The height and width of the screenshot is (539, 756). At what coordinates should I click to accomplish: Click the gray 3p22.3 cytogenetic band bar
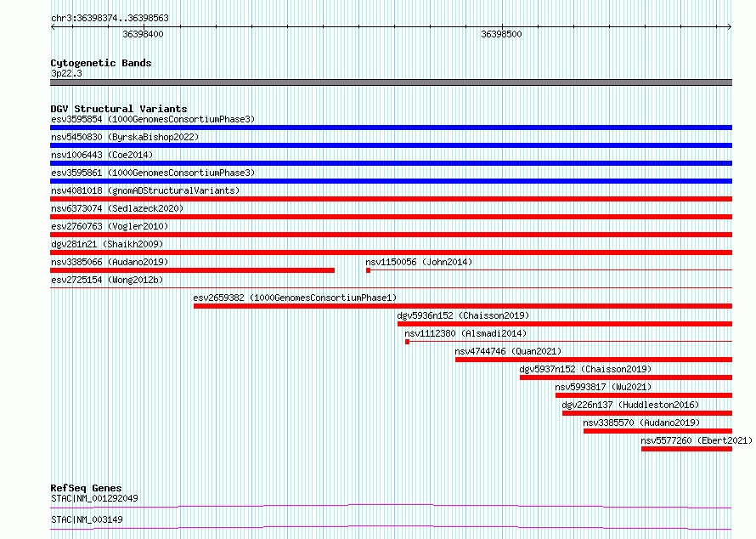tap(391, 82)
